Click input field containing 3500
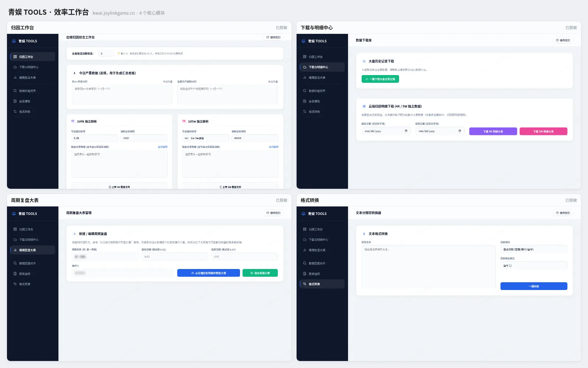Viewport: 588px width, 368px height. (x=144, y=138)
